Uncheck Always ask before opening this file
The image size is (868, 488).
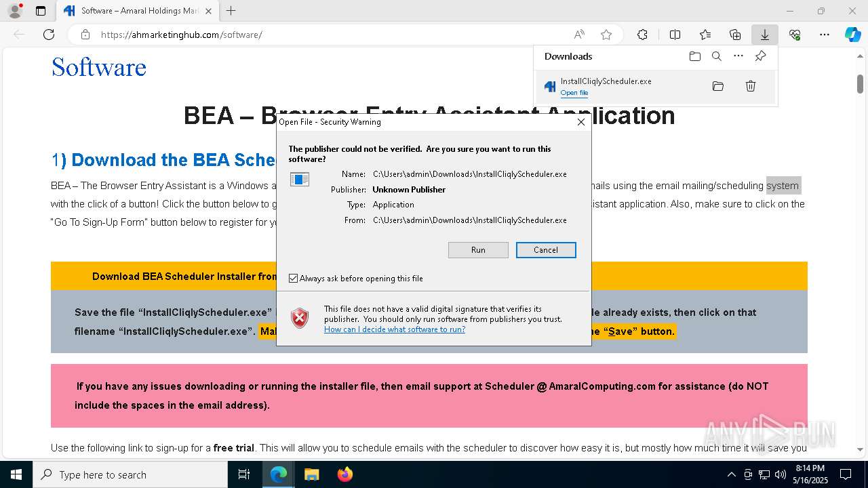coord(294,279)
